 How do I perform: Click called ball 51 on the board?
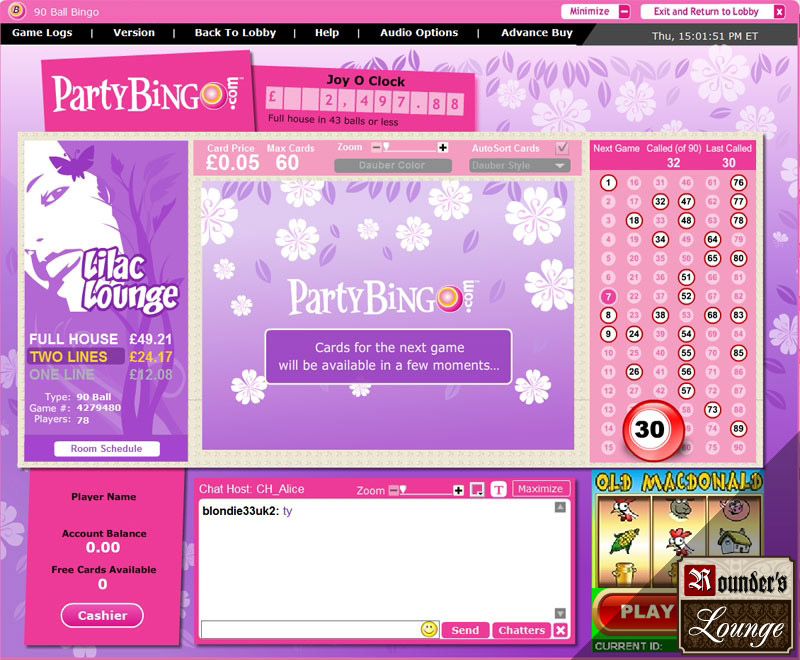coord(686,277)
